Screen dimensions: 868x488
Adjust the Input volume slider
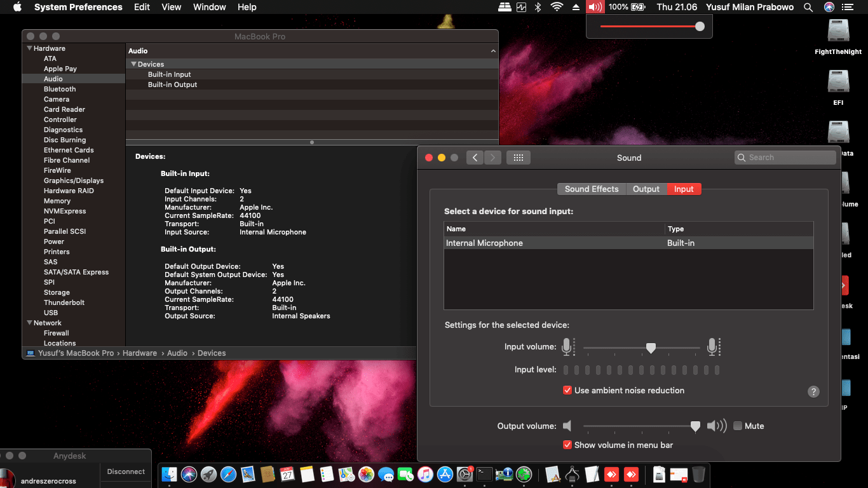[x=642, y=348]
